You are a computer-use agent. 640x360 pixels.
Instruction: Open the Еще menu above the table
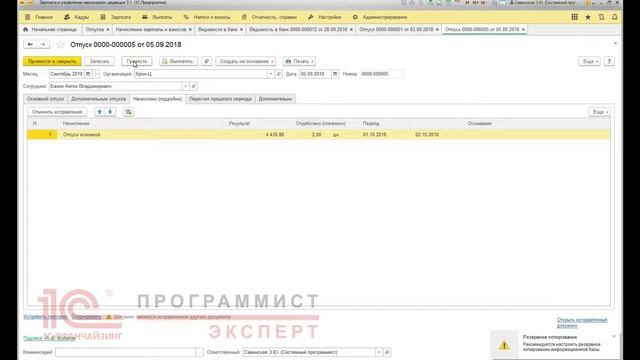[x=600, y=112]
